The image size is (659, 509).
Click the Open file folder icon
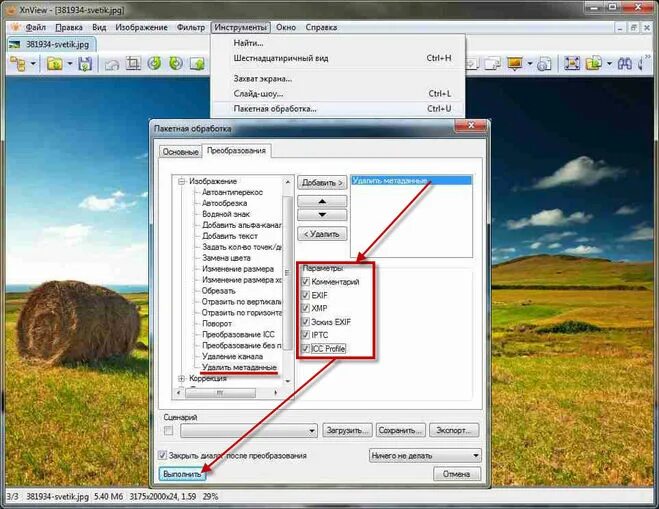(55, 64)
